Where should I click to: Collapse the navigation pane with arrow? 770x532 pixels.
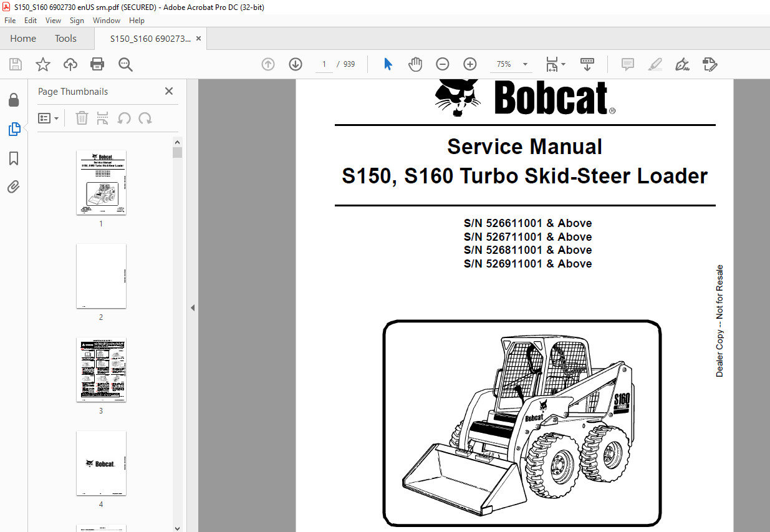coord(193,307)
